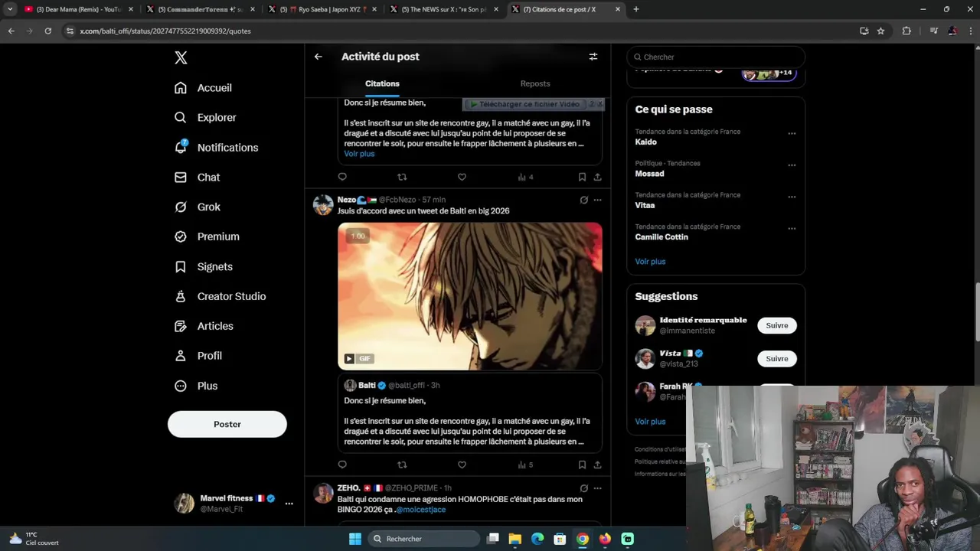
Task: Click the Plus more-options icon
Action: point(181,386)
